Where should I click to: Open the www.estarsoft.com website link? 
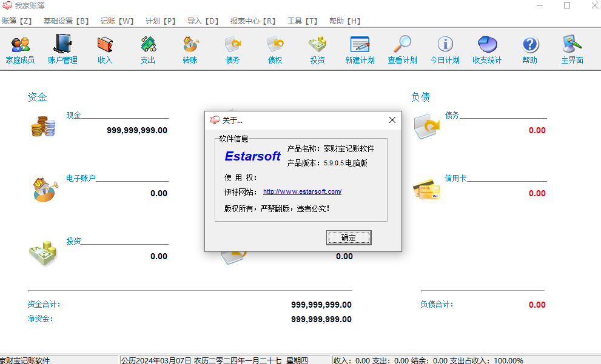(x=302, y=192)
